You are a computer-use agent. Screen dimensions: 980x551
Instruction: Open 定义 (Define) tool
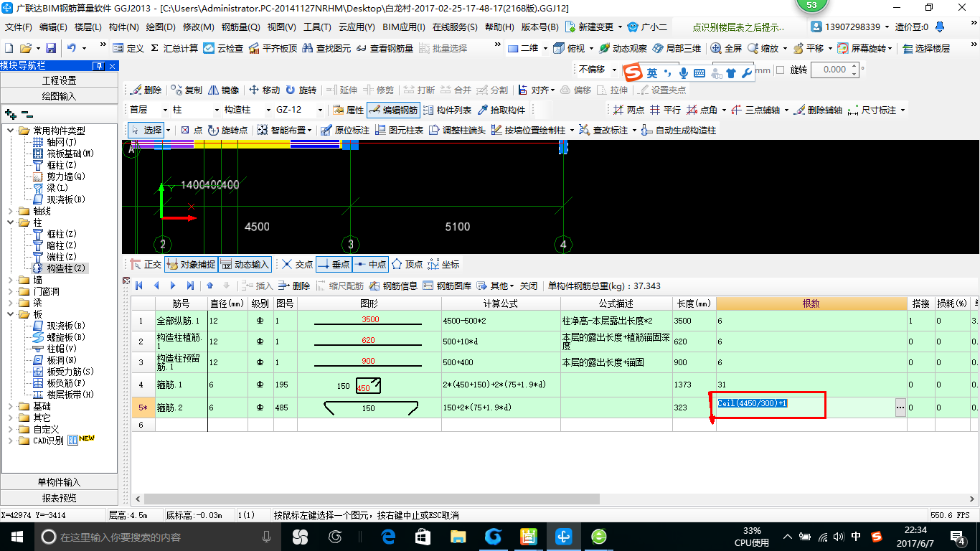click(x=128, y=48)
